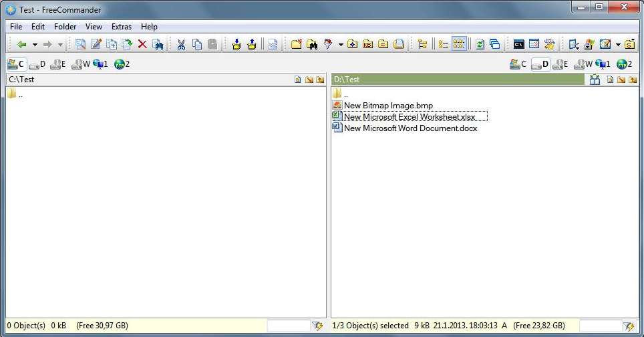Click the Copy files toolbar icon
This screenshot has width=644, height=337.
click(112, 44)
